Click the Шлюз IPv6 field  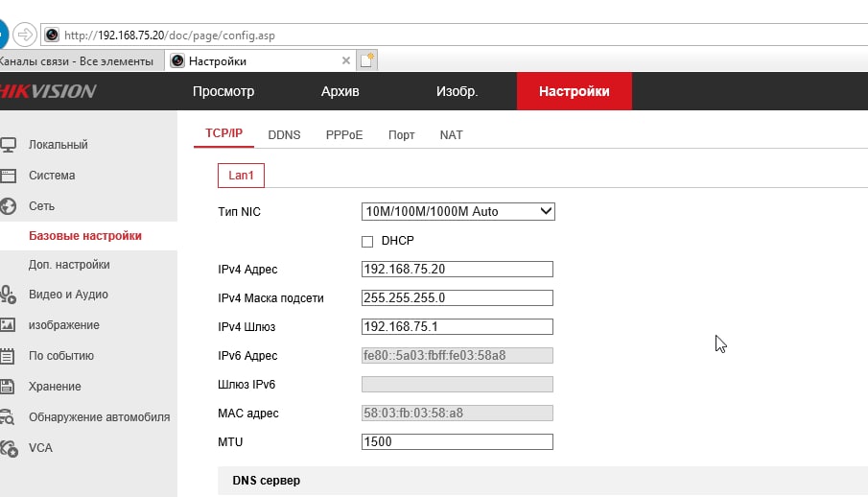pyautogui.click(x=457, y=385)
